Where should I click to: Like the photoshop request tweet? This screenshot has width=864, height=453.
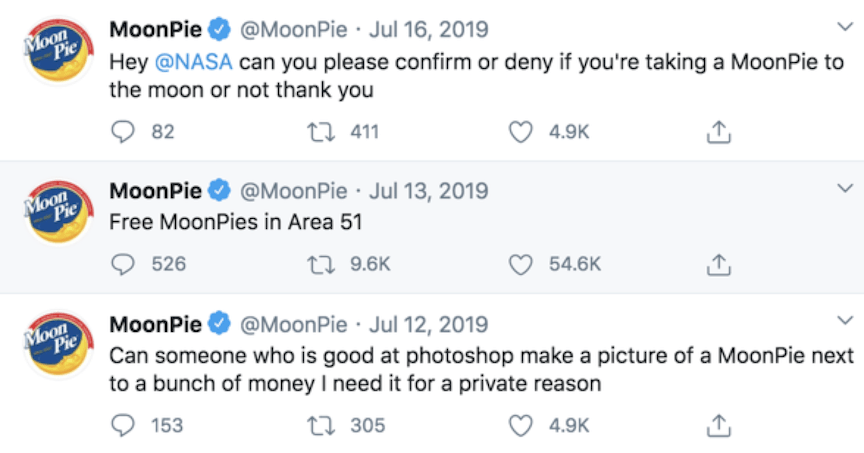pos(521,425)
